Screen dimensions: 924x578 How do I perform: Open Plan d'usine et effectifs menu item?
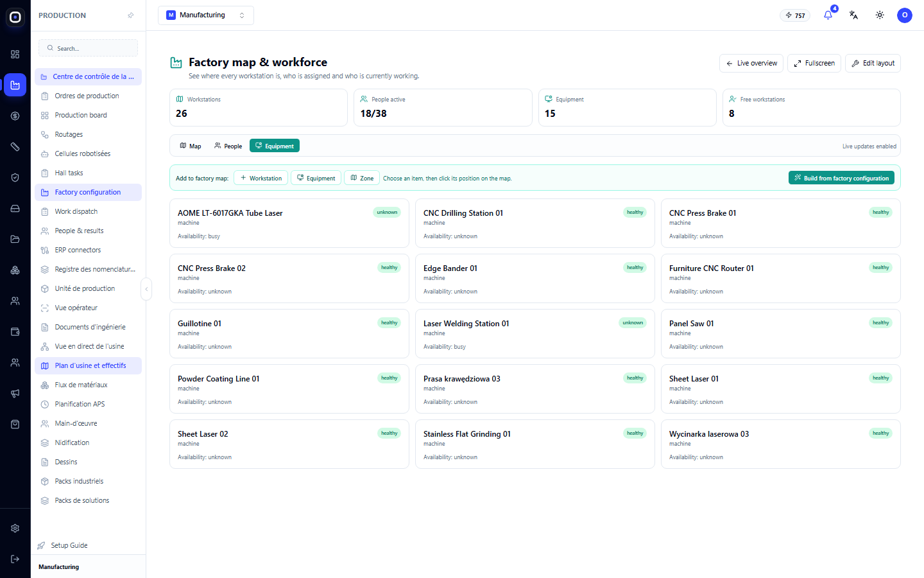click(89, 365)
